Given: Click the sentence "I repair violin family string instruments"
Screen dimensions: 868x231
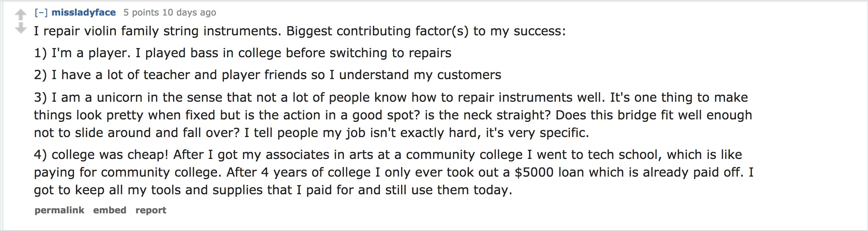Looking at the screenshot, I should point(157,31).
